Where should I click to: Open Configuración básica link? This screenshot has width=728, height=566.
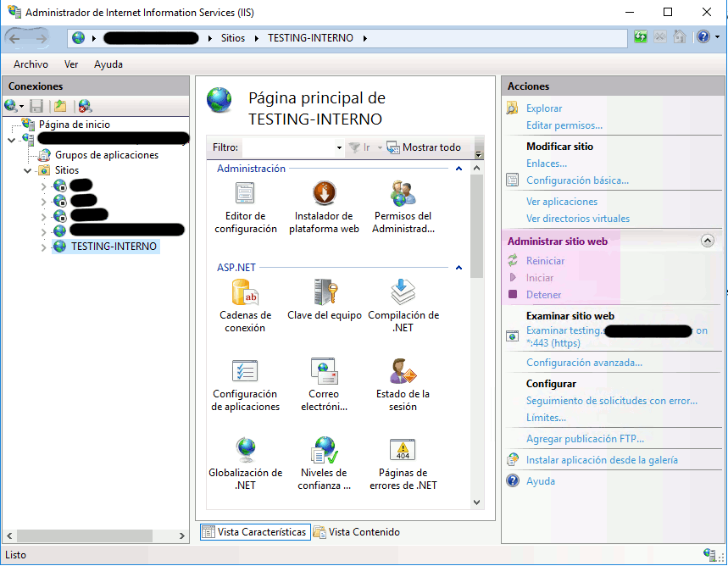[x=577, y=180]
